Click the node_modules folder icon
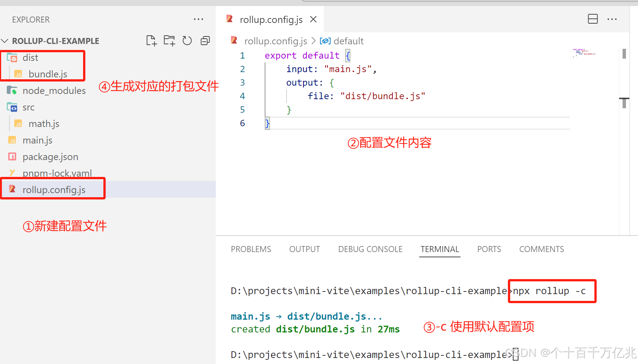 coord(12,91)
